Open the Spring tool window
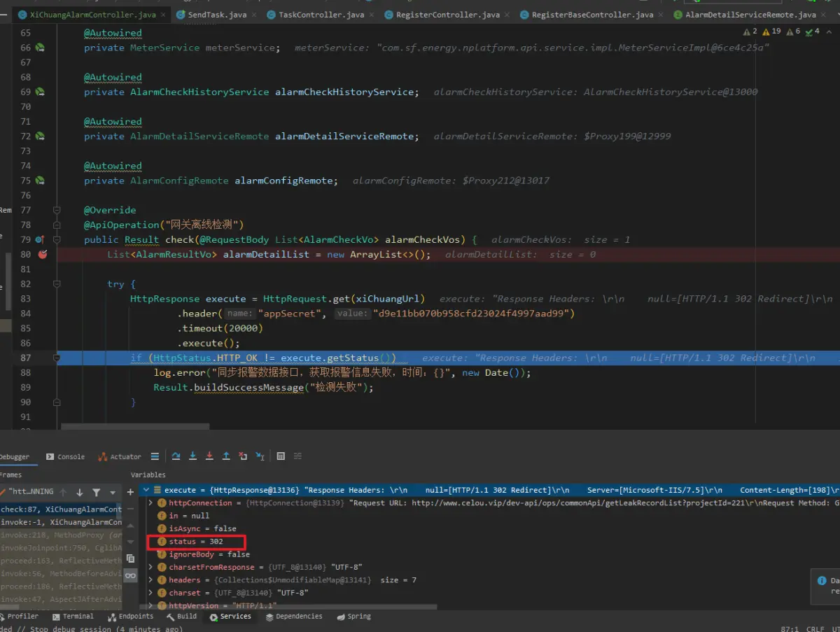This screenshot has width=840, height=632. click(354, 616)
